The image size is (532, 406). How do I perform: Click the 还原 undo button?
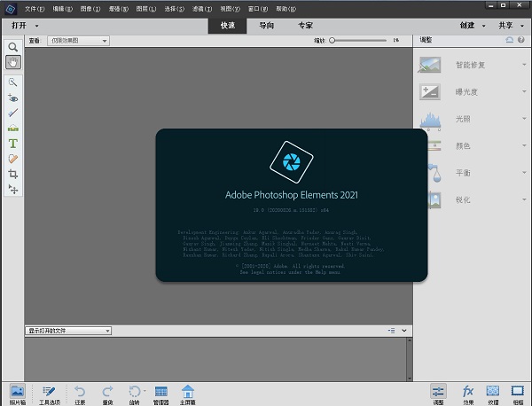[x=80, y=394]
